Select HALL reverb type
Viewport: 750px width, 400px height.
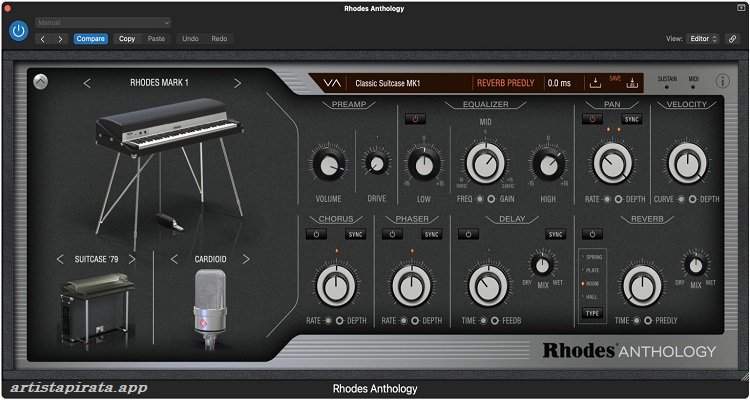590,297
